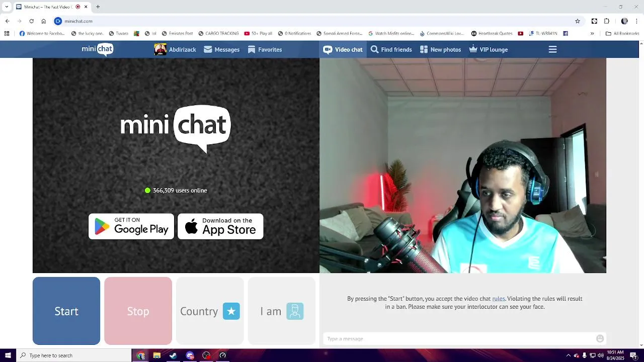Select the Video chat tab
The height and width of the screenshot is (362, 644).
coord(343,49)
